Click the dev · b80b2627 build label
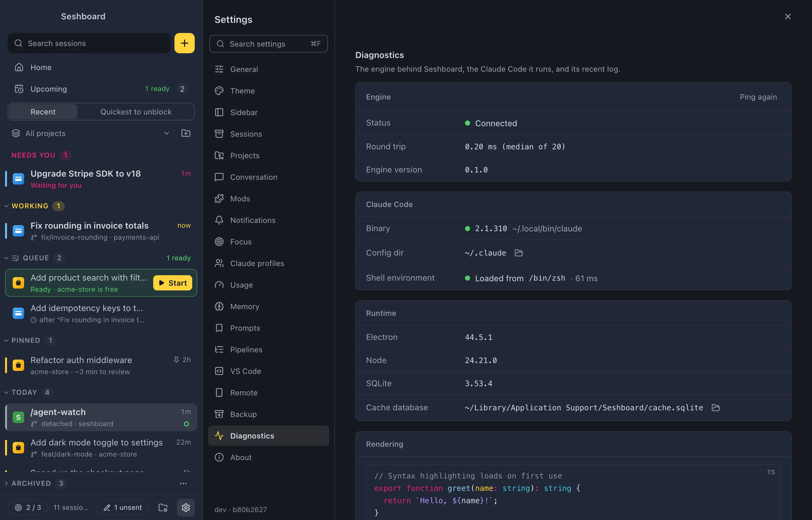This screenshot has height=520, width=812. click(x=240, y=509)
